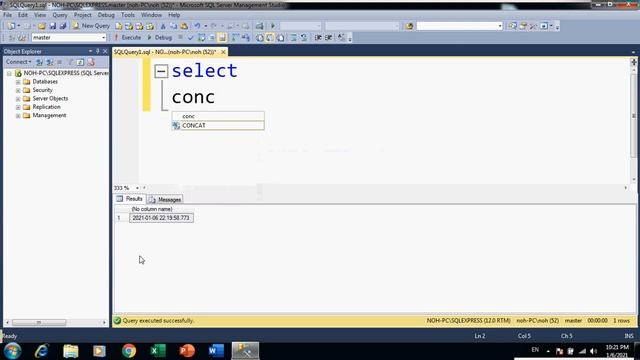Click the Save All toolbar icon
The image size is (640, 360).
pos(62,26)
